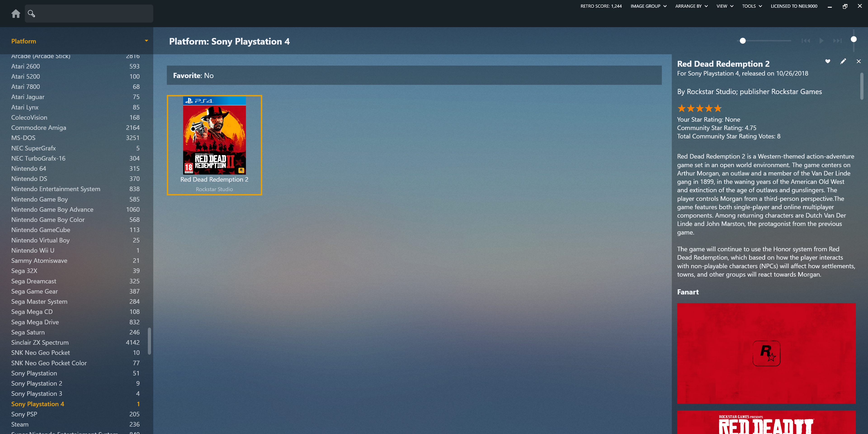The width and height of the screenshot is (868, 434).
Task: Open the Rockstar logo fanart image
Action: (766, 353)
